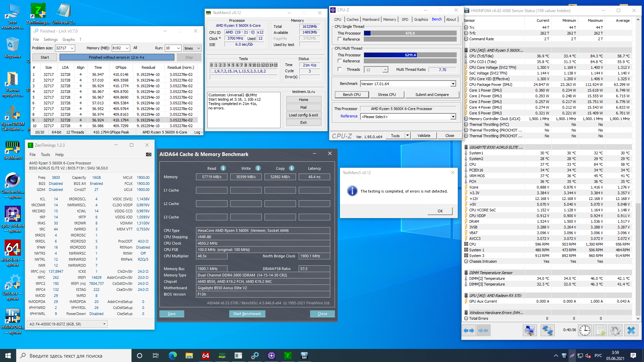Image resolution: width=644 pixels, height=362 pixels.
Task: Click the Windows taskbar search box
Action: pos(74,356)
